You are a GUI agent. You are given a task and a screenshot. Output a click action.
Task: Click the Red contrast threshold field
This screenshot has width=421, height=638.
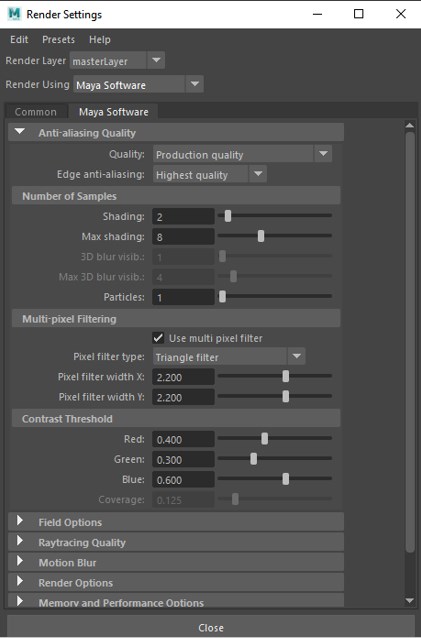point(183,439)
